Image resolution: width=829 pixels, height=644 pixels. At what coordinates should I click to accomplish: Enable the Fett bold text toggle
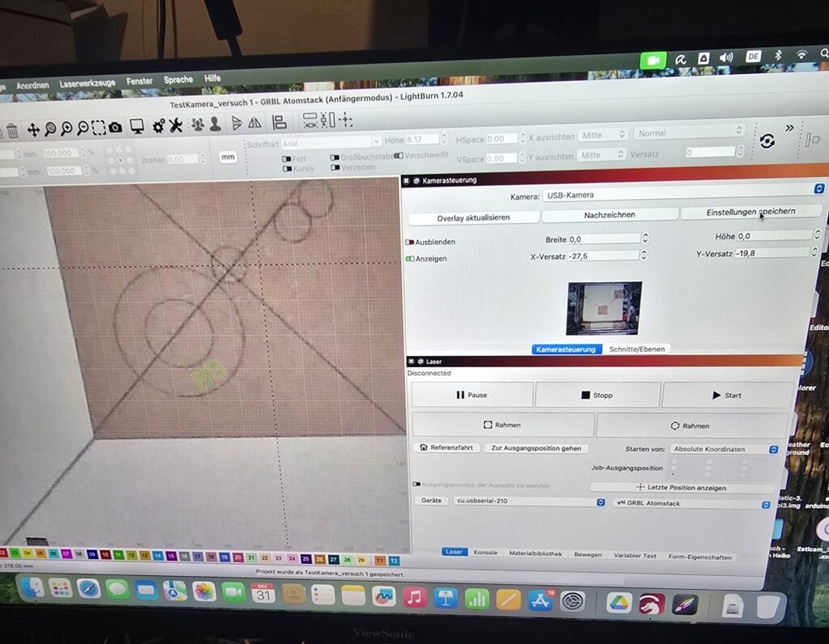tap(287, 159)
